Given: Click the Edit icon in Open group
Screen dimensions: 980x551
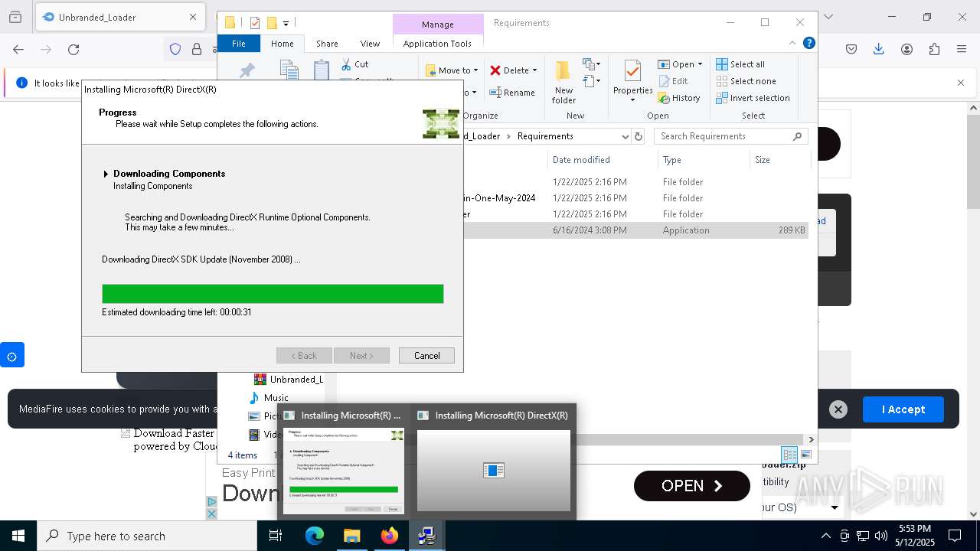Looking at the screenshot, I should (663, 81).
